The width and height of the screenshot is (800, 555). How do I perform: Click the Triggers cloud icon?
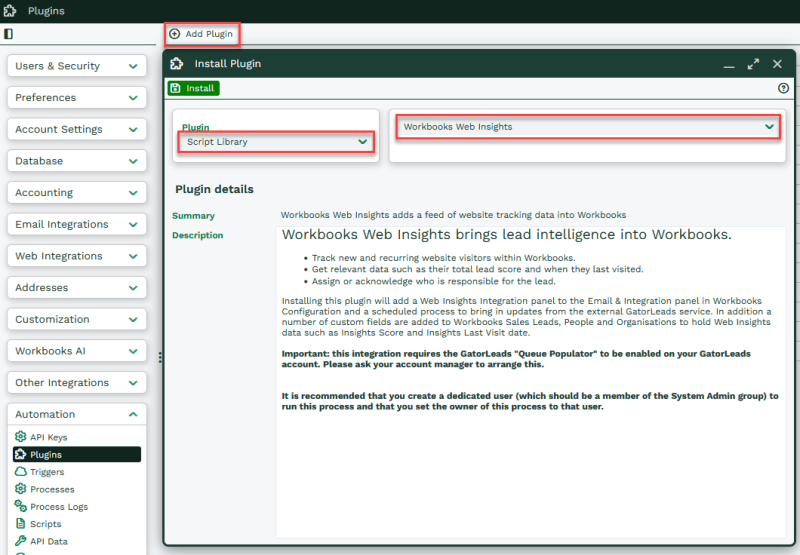[x=20, y=471]
